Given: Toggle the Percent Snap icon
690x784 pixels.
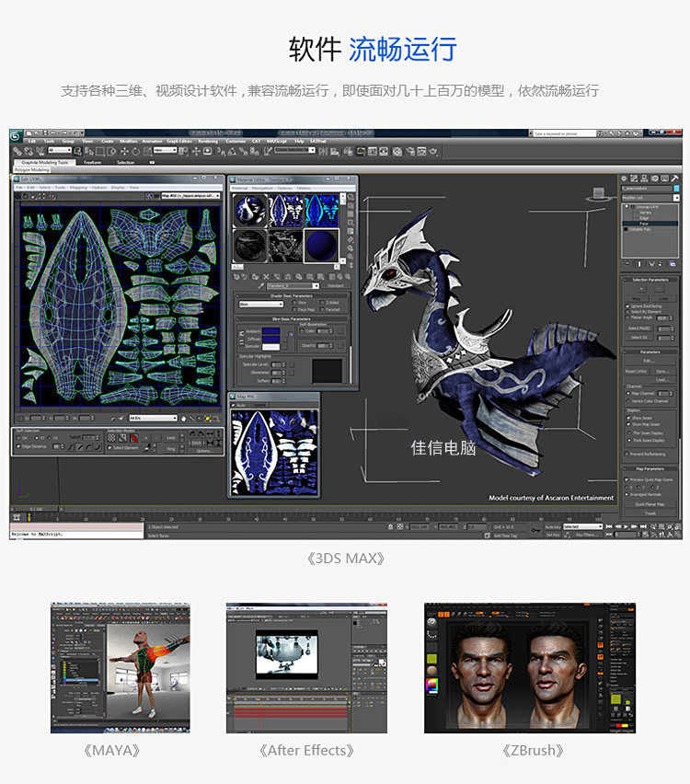Looking at the screenshot, I should click(243, 151).
